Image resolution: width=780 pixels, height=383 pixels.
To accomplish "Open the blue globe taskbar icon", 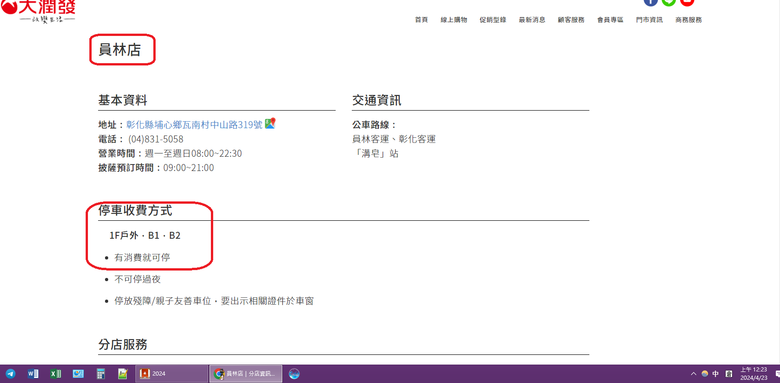I will point(294,374).
